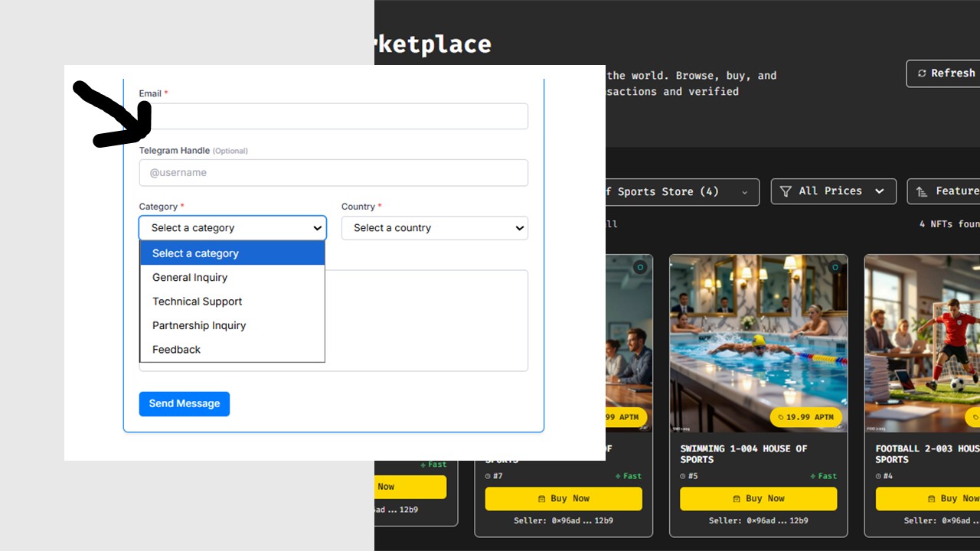The width and height of the screenshot is (980, 551).
Task: Expand the Select a country dropdown
Action: coord(434,228)
